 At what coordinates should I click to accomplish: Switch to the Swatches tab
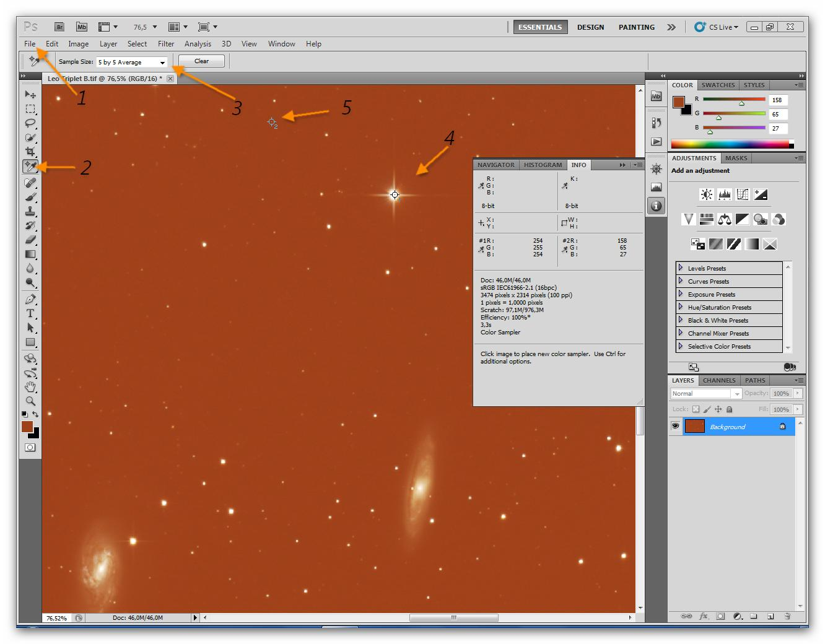coord(718,85)
